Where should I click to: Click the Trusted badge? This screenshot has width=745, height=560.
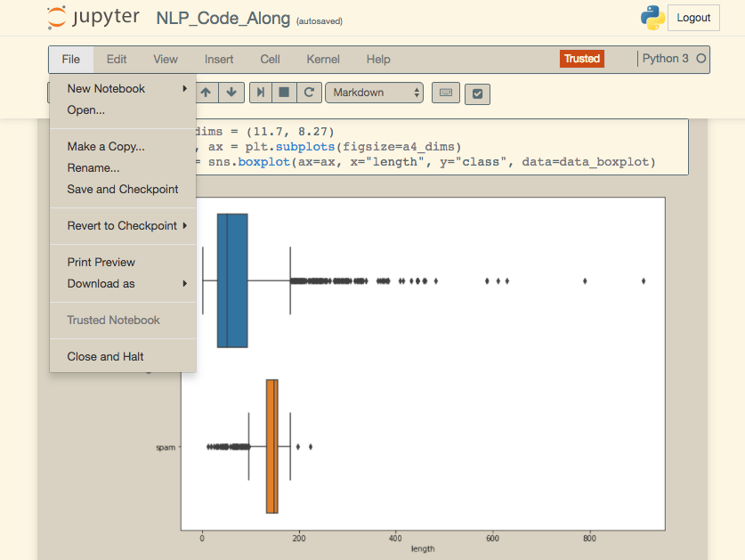pyautogui.click(x=581, y=59)
